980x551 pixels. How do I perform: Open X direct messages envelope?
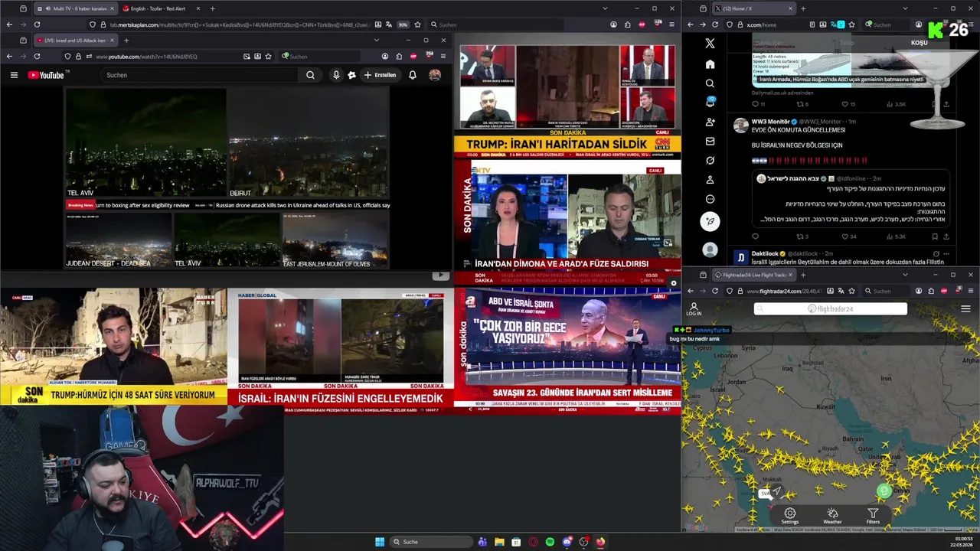(710, 141)
